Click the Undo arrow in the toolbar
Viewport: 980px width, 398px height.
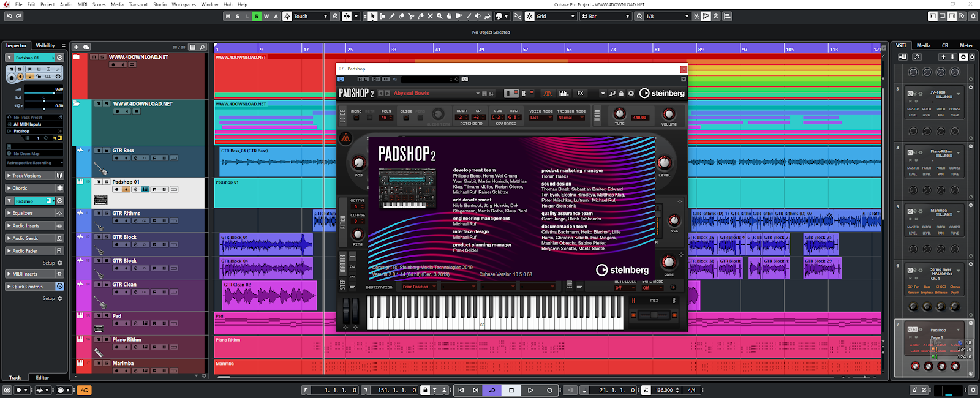click(x=9, y=16)
